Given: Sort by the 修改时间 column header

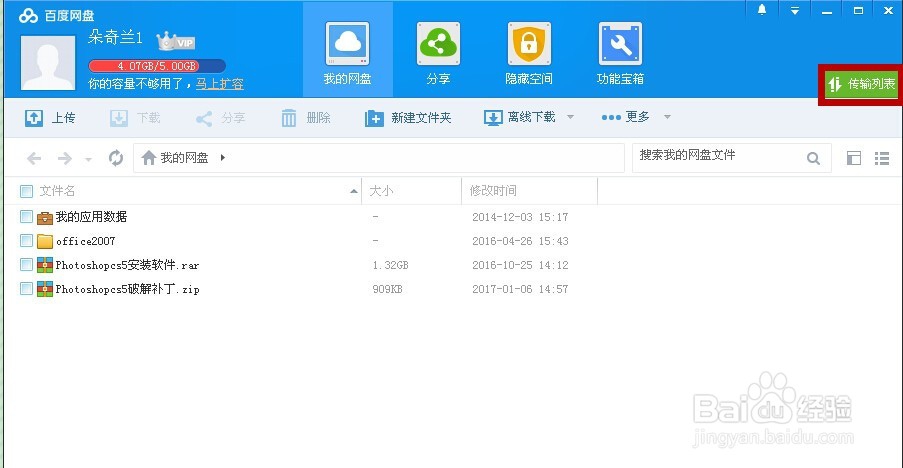Looking at the screenshot, I should [493, 191].
